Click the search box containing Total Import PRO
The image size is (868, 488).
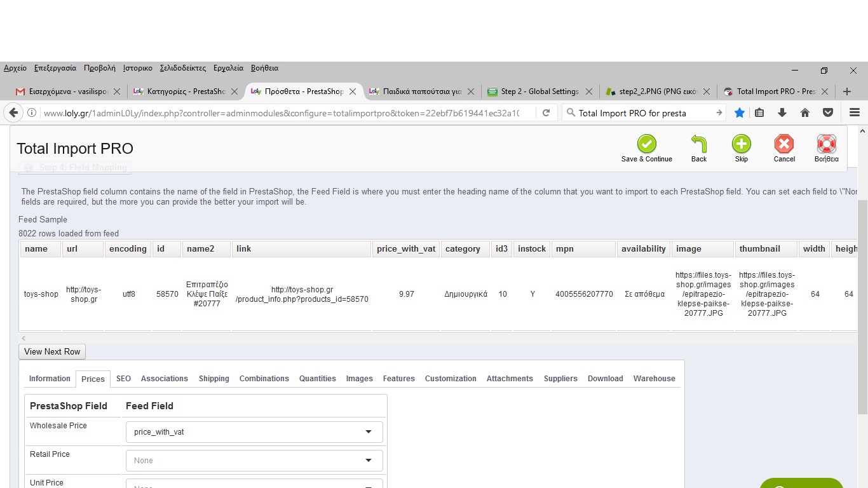pos(644,113)
